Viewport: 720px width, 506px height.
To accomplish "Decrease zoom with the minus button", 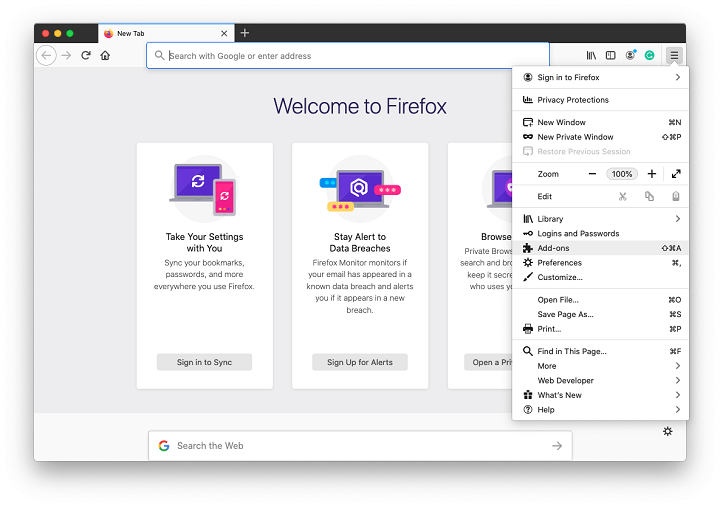I will (592, 174).
